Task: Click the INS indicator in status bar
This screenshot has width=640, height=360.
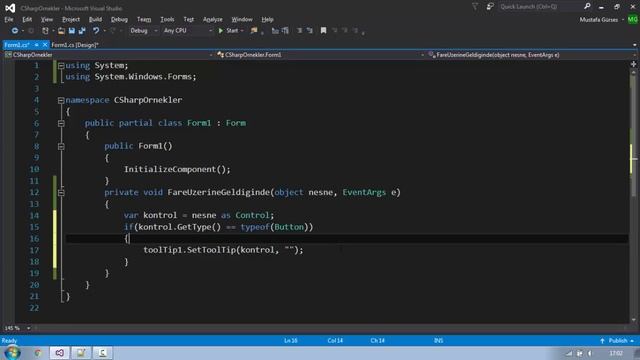Action: pos(438,340)
